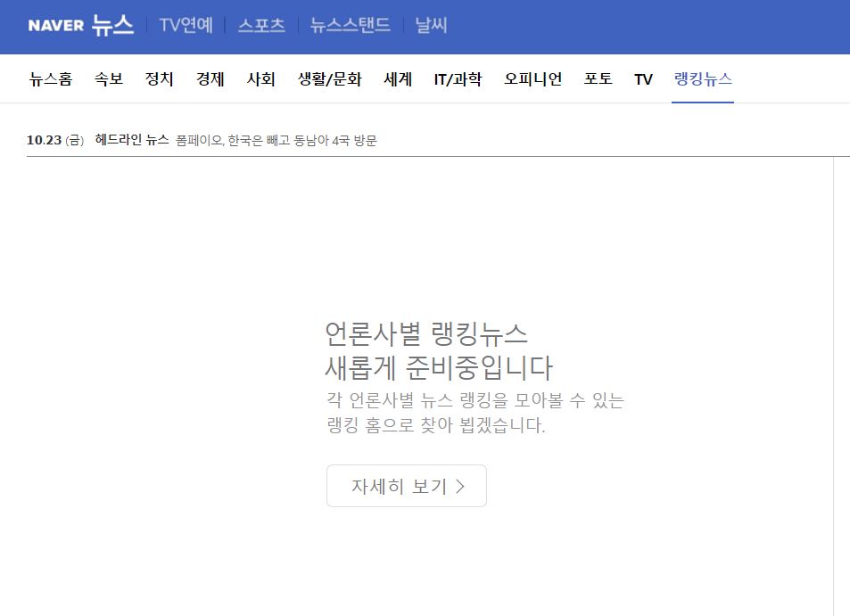Select the TV tab in navigation
The height and width of the screenshot is (616, 850).
click(643, 79)
